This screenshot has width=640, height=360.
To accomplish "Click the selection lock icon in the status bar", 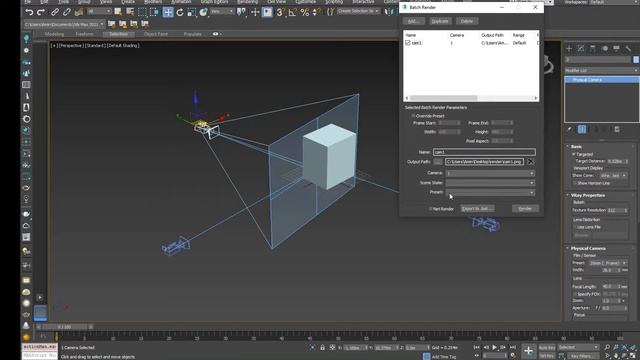I will (x=322, y=347).
